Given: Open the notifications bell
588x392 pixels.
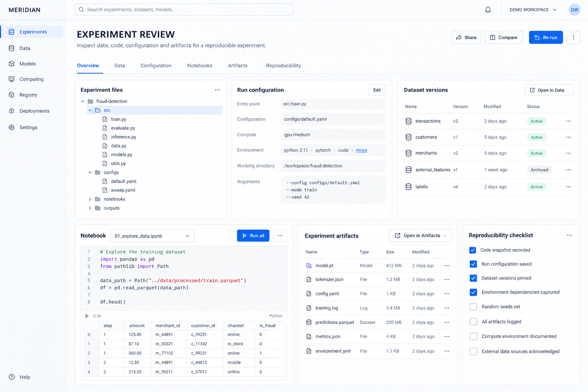Looking at the screenshot, I should click(x=488, y=10).
